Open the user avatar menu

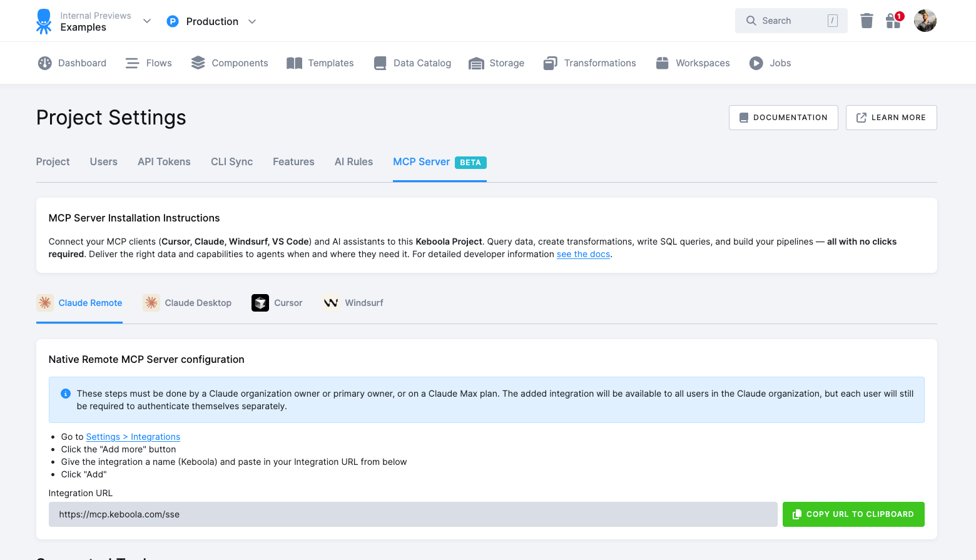925,21
